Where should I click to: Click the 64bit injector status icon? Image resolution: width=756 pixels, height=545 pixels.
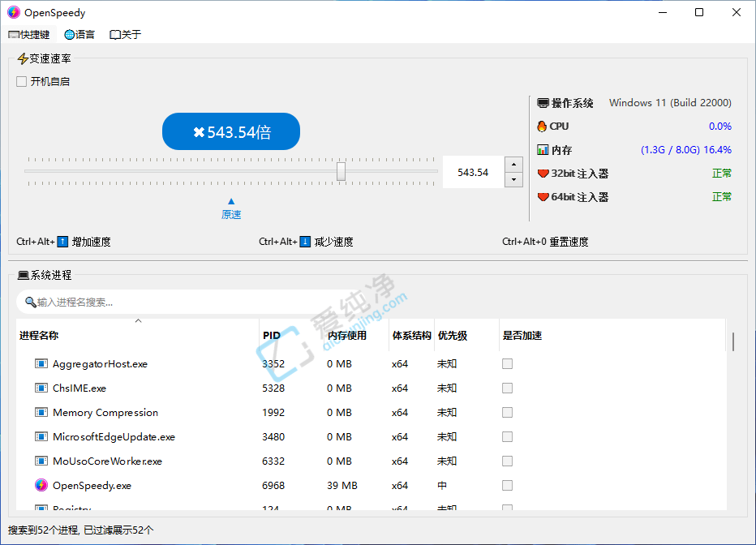coord(543,197)
